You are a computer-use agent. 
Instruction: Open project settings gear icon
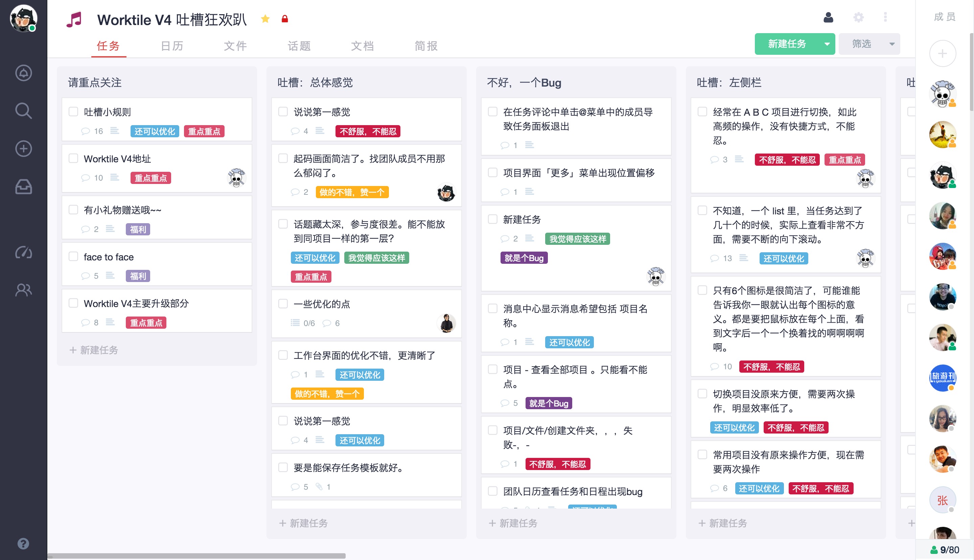[x=858, y=17]
